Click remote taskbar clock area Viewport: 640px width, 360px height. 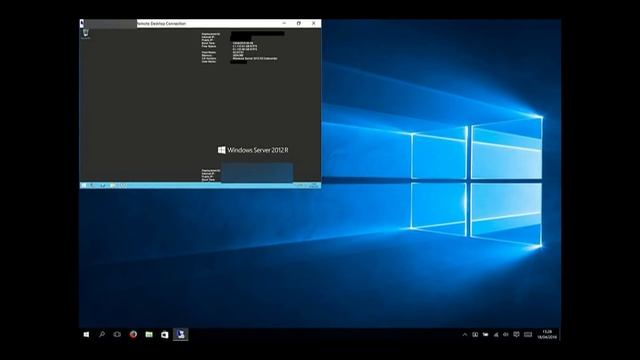point(313,185)
